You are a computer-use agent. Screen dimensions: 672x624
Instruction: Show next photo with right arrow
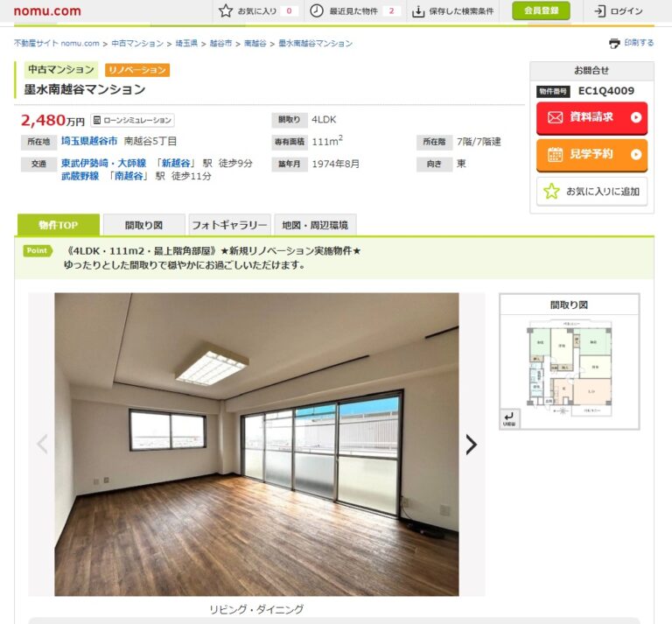coord(471,445)
